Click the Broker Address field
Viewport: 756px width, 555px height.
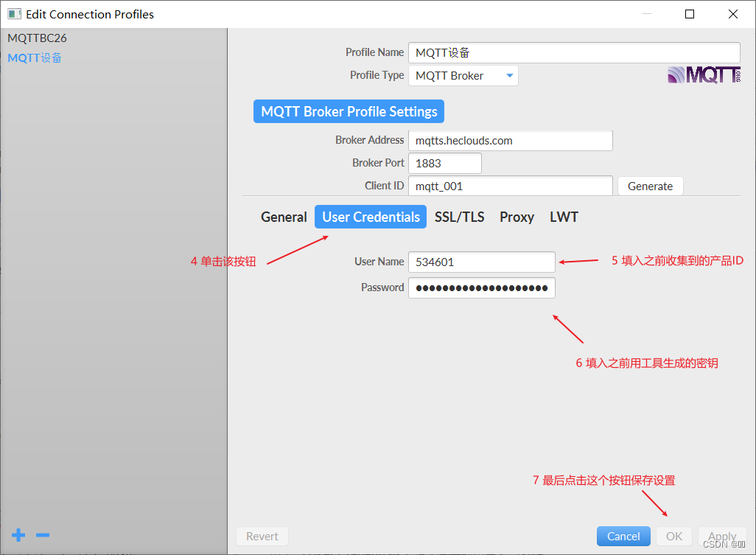click(x=510, y=140)
